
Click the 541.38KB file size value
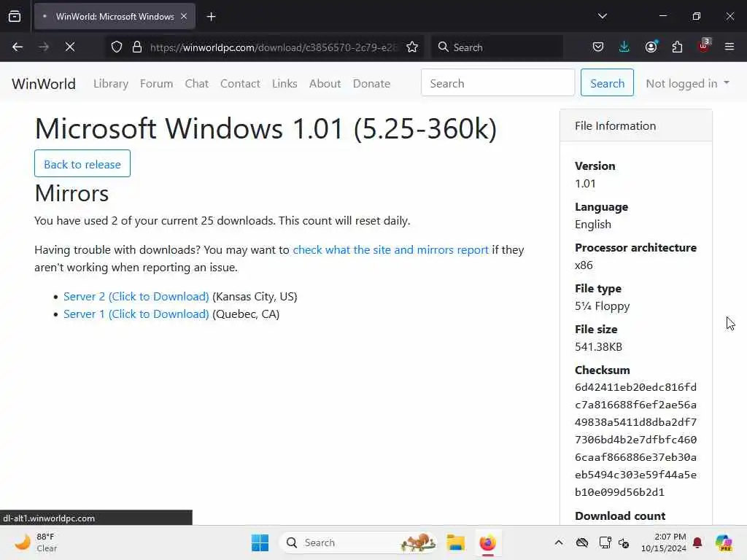pos(598,346)
